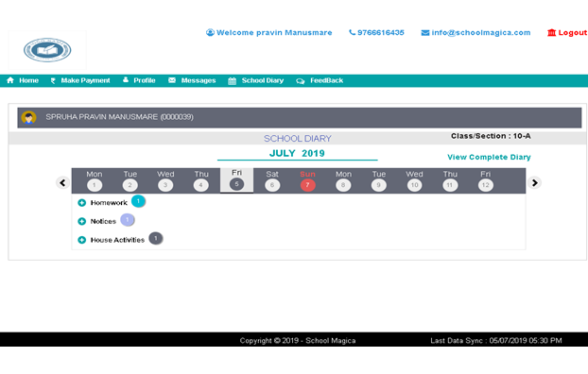
Task: Click the school logo emblem
Action: 47,50
